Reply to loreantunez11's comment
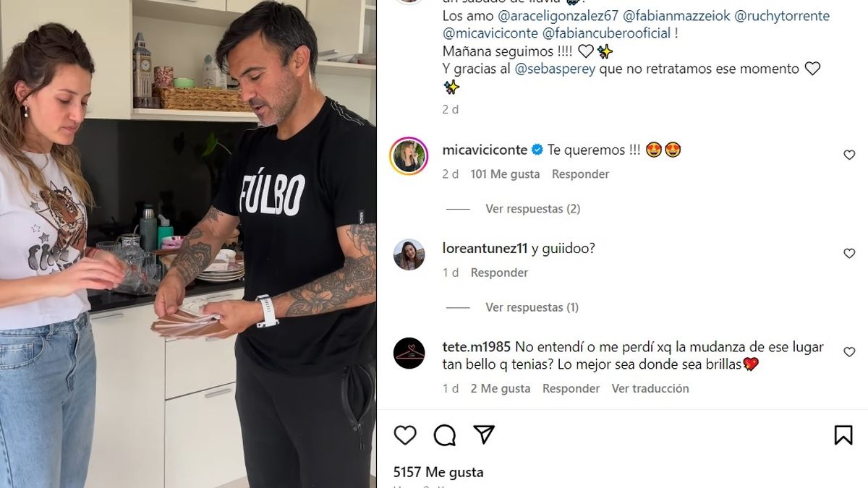Screen dimensions: 868x488 (x=499, y=273)
